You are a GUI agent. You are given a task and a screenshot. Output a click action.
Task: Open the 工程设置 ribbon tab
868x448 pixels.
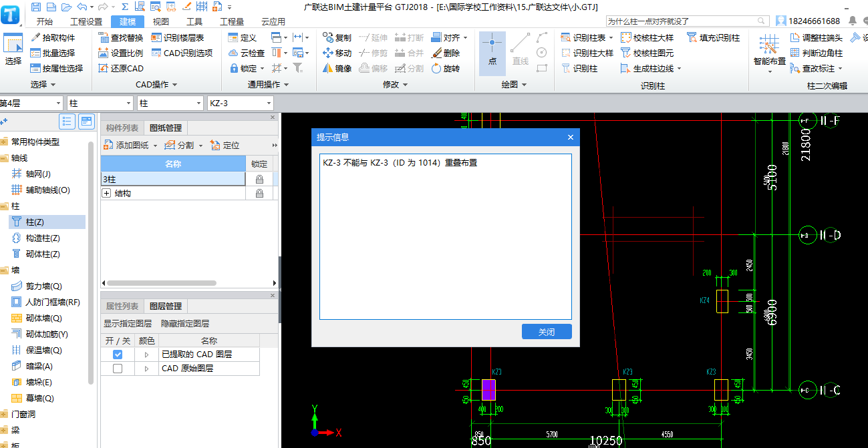(86, 21)
